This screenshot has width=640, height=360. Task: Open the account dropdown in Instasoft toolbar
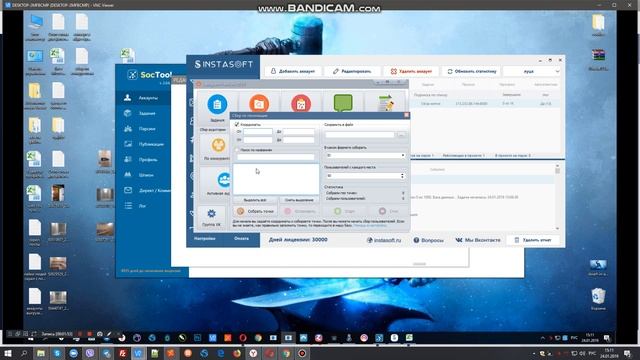point(532,71)
